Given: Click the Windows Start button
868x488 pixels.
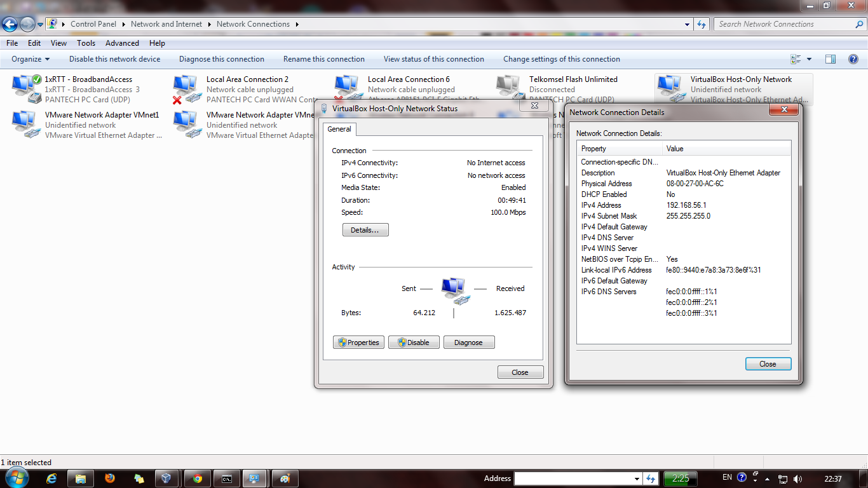Looking at the screenshot, I should pyautogui.click(x=16, y=478).
